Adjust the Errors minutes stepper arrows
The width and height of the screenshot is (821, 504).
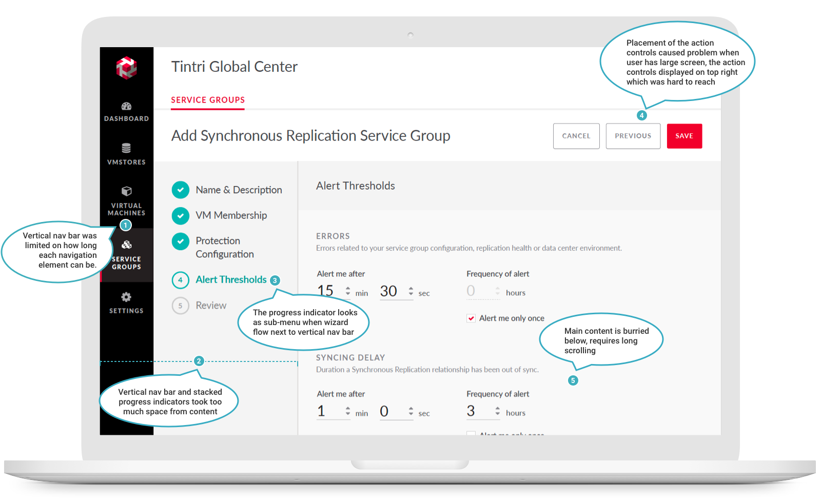[x=348, y=291]
